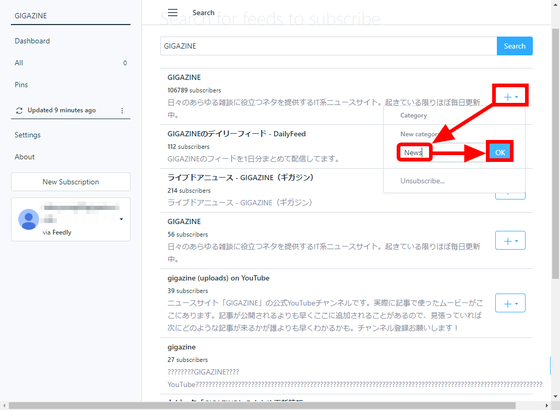The height and width of the screenshot is (410, 560).
Task: Click the feed search field containing GIGAZINE
Action: click(x=329, y=46)
